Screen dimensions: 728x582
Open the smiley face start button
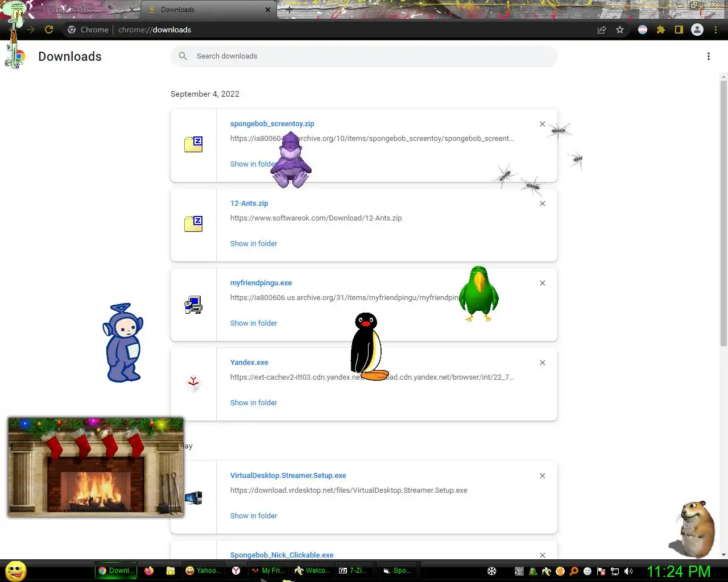pyautogui.click(x=16, y=571)
